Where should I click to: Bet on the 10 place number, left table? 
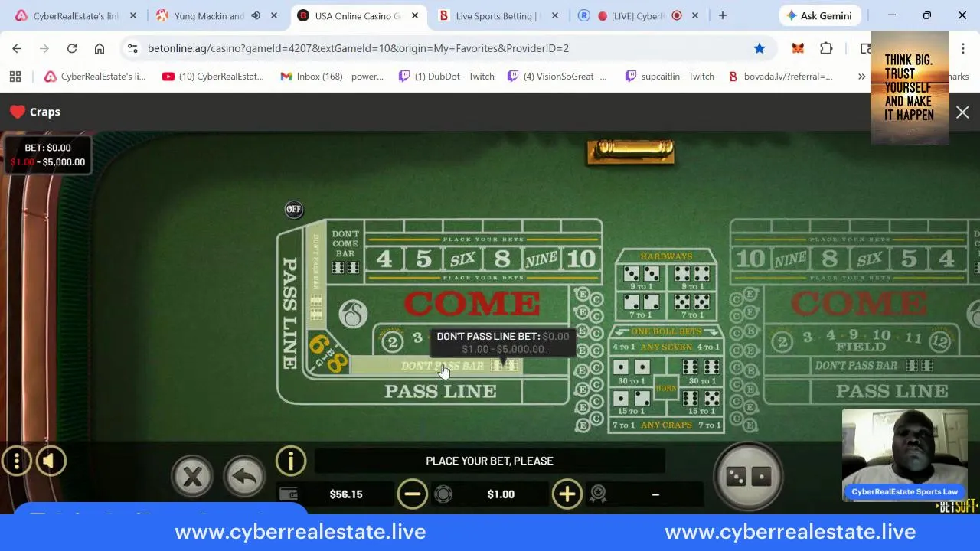(581, 258)
